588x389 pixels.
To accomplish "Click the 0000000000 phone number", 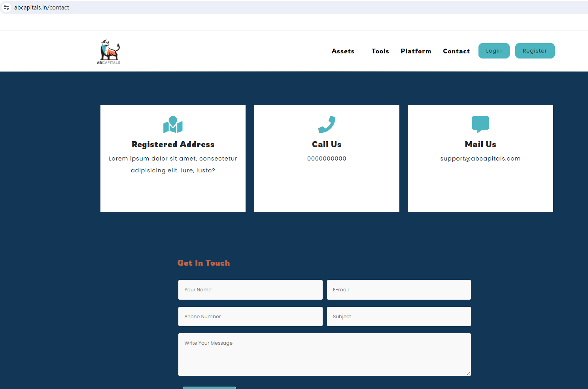I will pyautogui.click(x=327, y=159).
